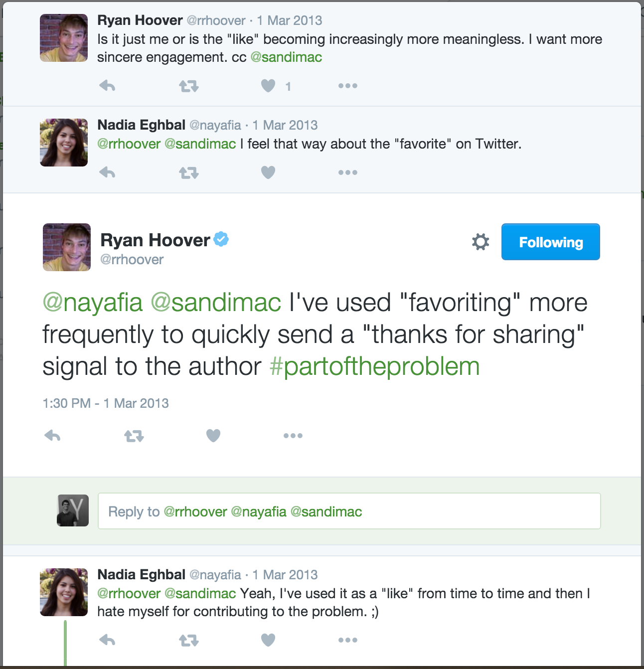The height and width of the screenshot is (669, 644).
Task: Like the tweet showing 1 like
Action: click(268, 86)
